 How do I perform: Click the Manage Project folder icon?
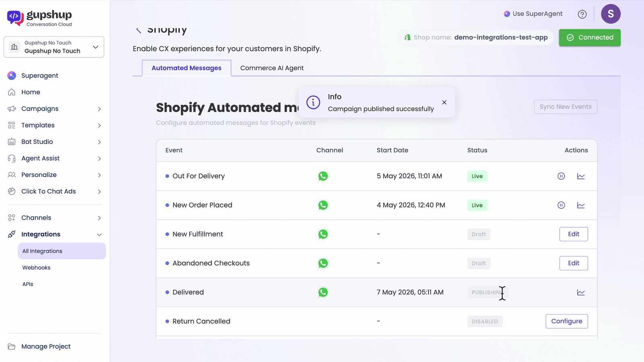[x=12, y=346]
